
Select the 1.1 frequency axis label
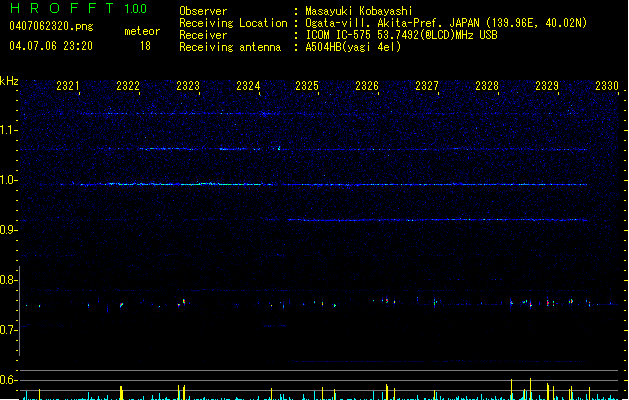(9, 130)
